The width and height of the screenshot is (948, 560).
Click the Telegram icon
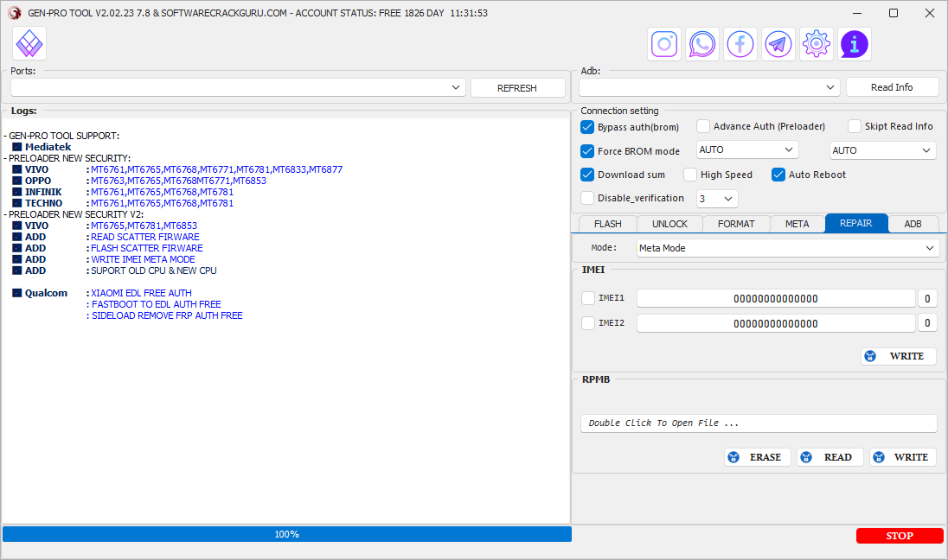pyautogui.click(x=778, y=43)
